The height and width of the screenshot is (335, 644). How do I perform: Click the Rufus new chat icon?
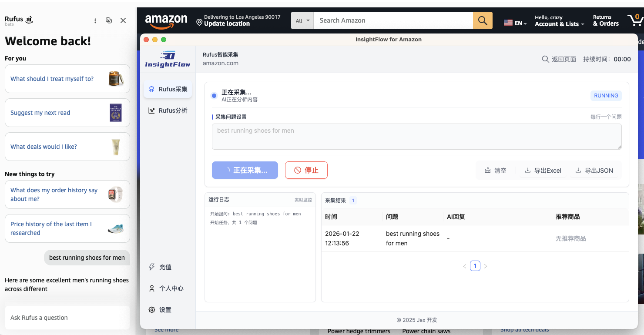(109, 20)
